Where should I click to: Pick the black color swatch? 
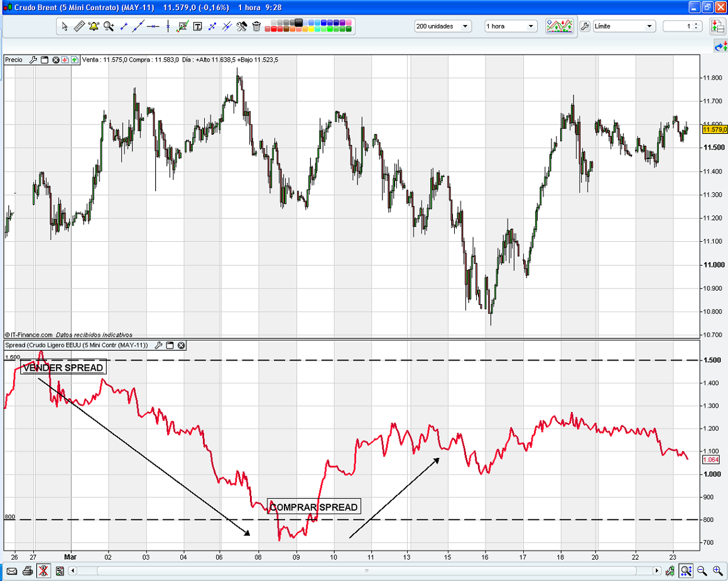point(298,23)
